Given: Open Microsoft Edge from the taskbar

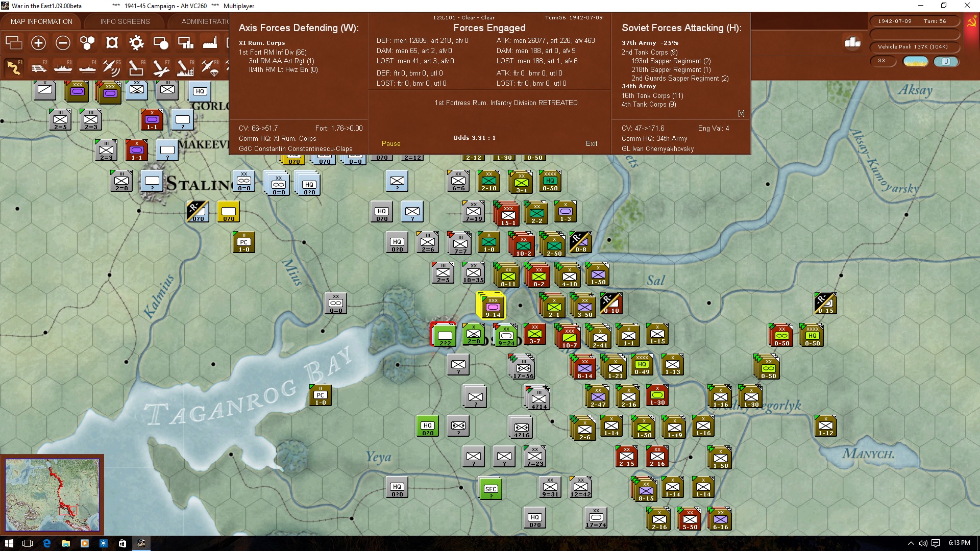Looking at the screenshot, I should (47, 543).
